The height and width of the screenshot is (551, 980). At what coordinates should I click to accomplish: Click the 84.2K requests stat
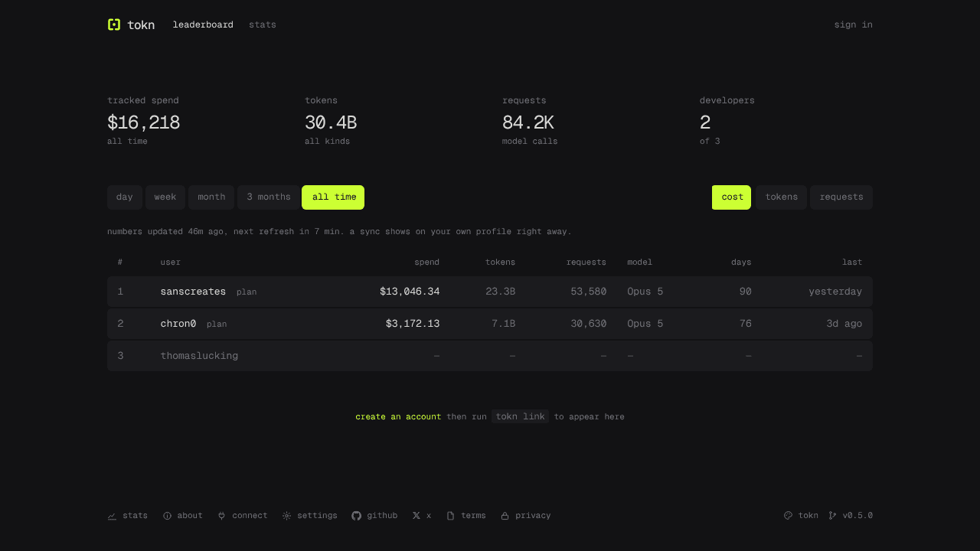(528, 122)
